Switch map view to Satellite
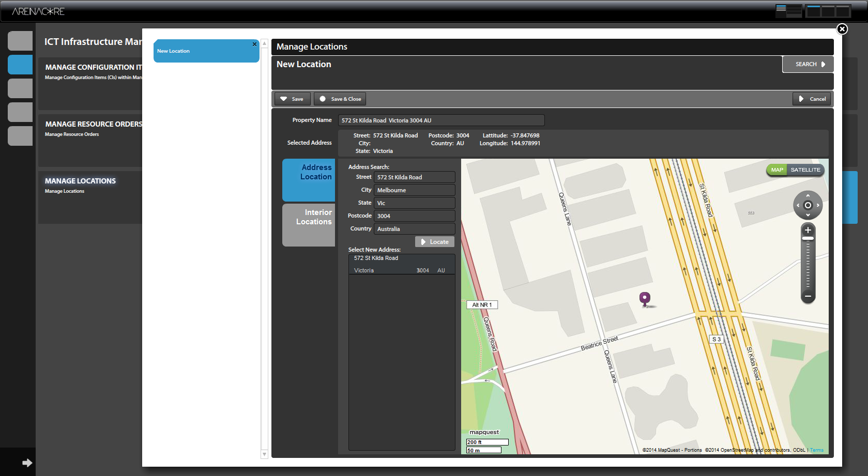 (805, 170)
